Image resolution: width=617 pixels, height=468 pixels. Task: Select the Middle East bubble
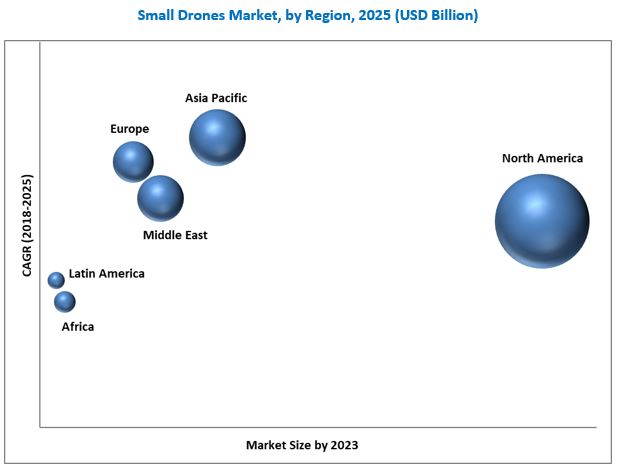point(160,198)
